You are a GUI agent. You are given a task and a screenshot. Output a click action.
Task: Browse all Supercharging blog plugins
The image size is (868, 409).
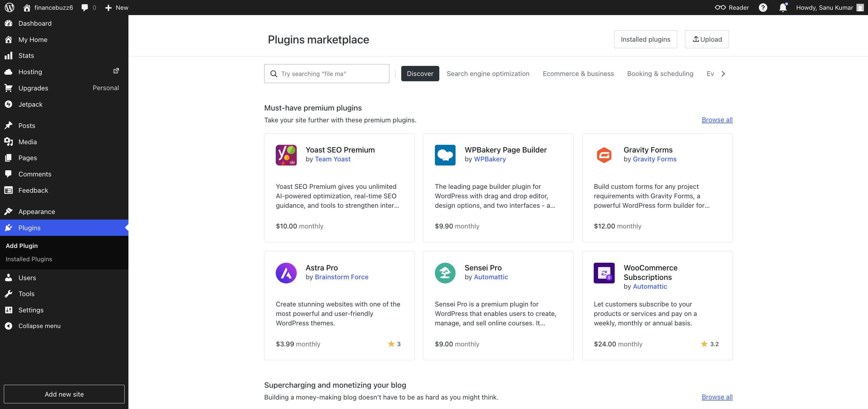click(x=717, y=397)
